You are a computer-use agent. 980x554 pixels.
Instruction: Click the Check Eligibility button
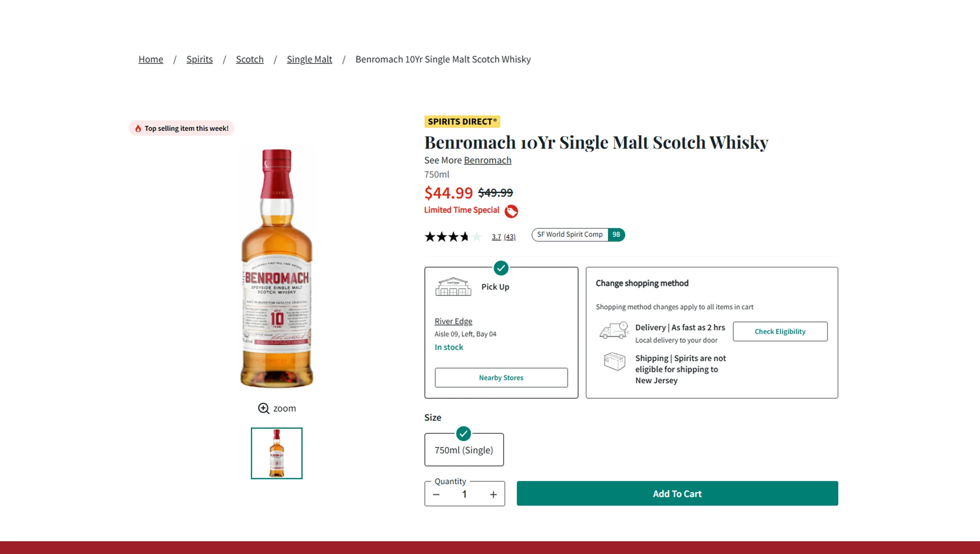click(x=780, y=331)
